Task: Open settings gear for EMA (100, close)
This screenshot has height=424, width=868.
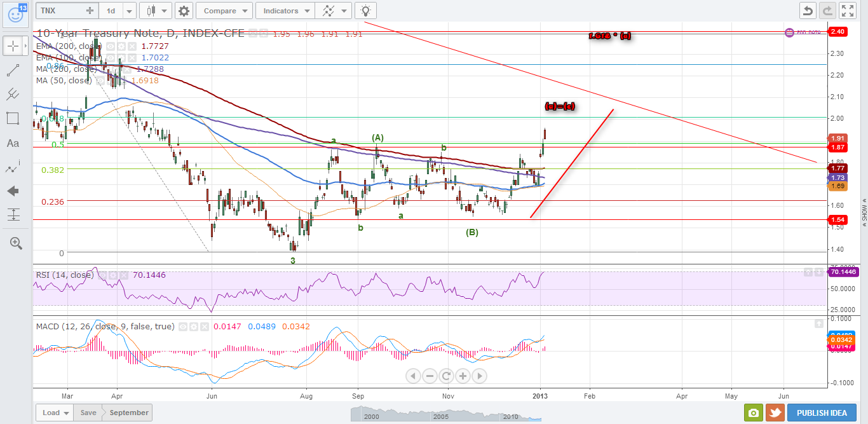Action: coord(121,58)
